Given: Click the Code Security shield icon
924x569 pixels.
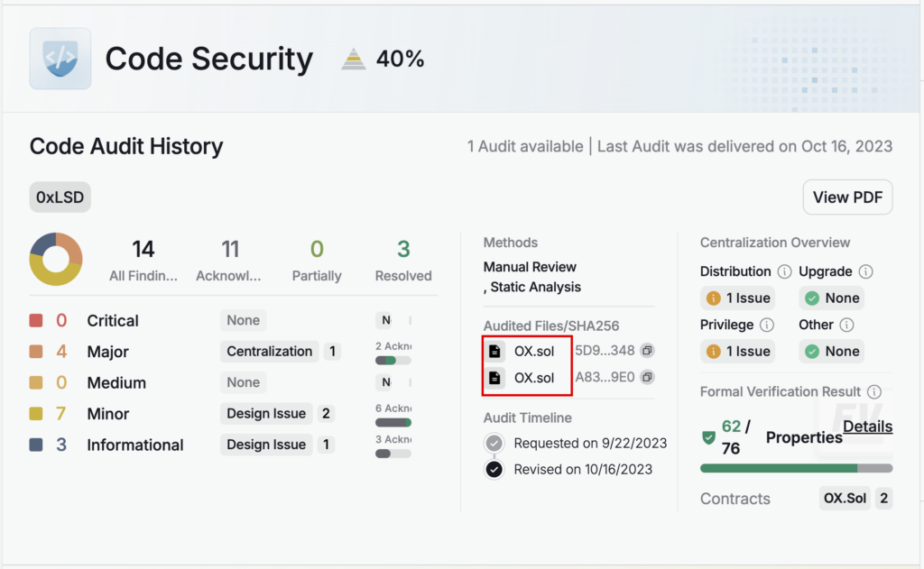Looking at the screenshot, I should click(x=60, y=59).
